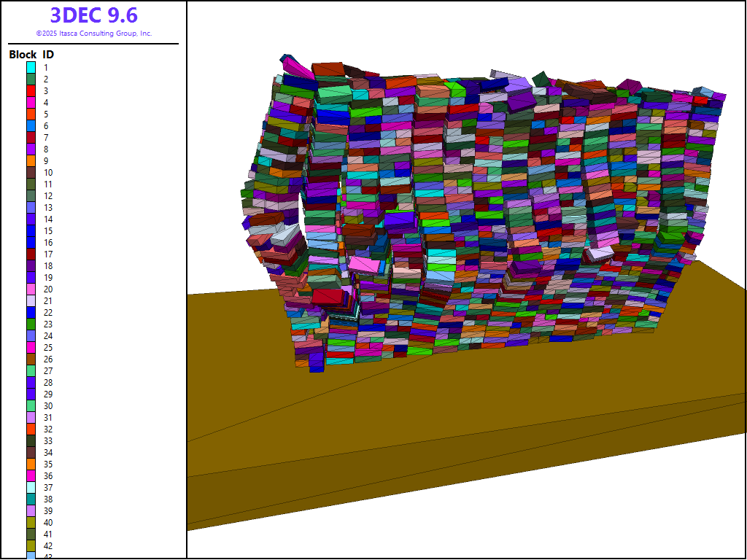Viewport: 747px width, 560px height.
Task: Select the green swatch for Block ID 23
Action: coord(31,324)
